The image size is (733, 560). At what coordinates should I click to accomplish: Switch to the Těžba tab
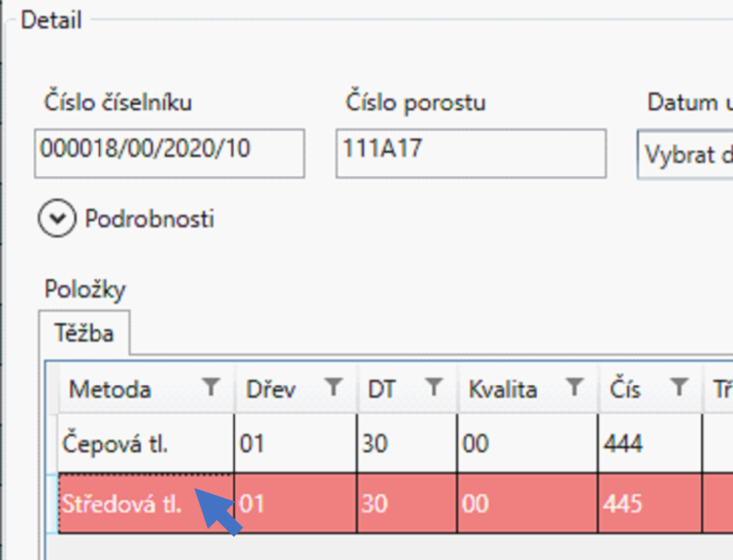pos(84,333)
